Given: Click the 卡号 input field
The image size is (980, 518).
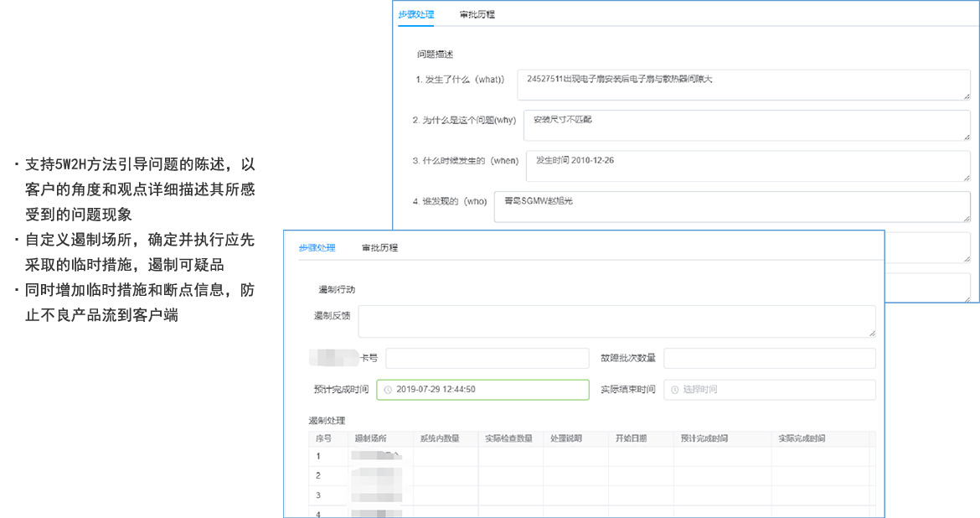Looking at the screenshot, I should tap(486, 358).
